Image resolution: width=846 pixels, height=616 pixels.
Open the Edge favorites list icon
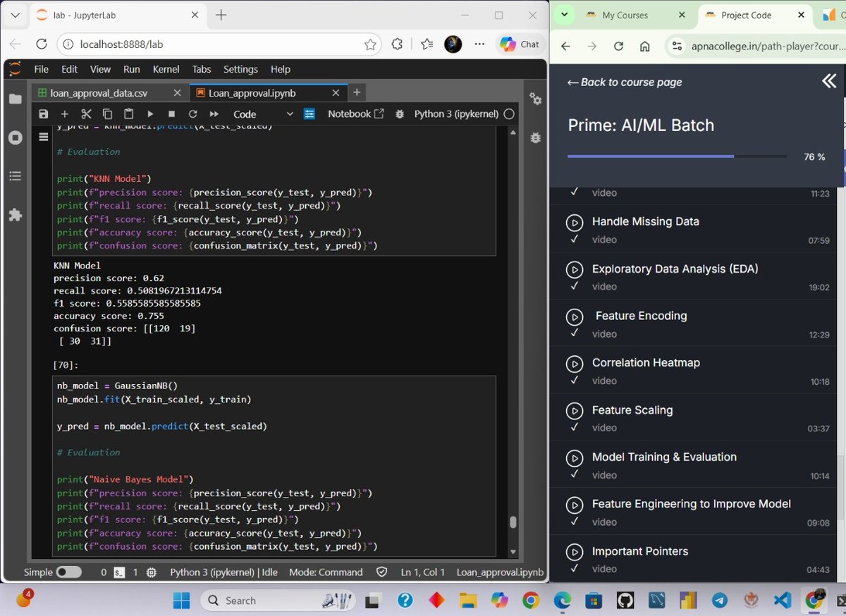pyautogui.click(x=427, y=44)
